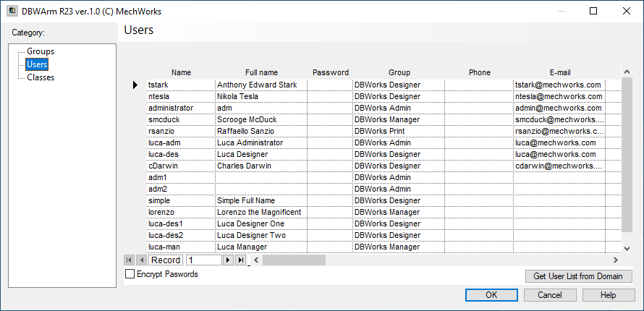The width and height of the screenshot is (644, 311).
Task: Maximize the DBWArm window
Action: (x=593, y=11)
